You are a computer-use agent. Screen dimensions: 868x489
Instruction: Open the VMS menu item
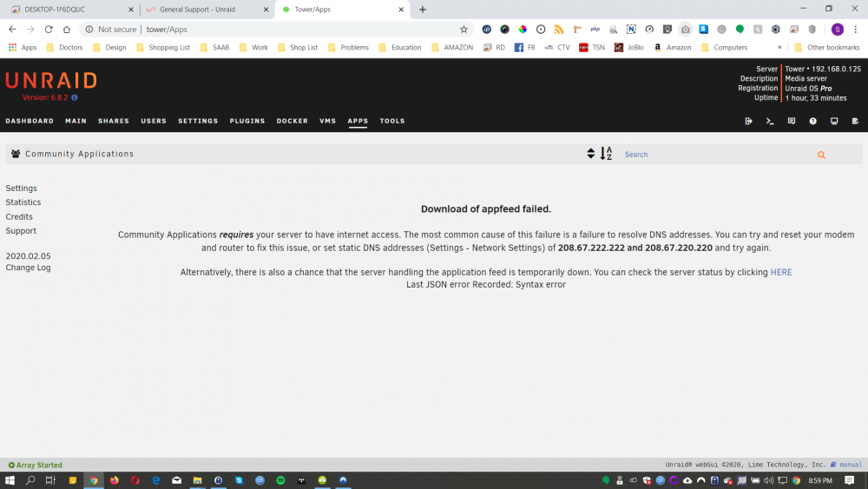[328, 121]
